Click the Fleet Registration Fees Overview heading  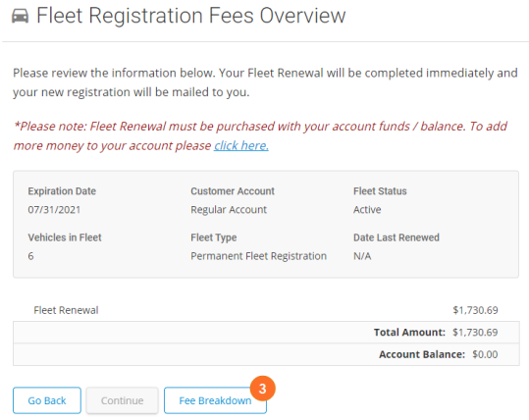pyautogui.click(x=191, y=16)
